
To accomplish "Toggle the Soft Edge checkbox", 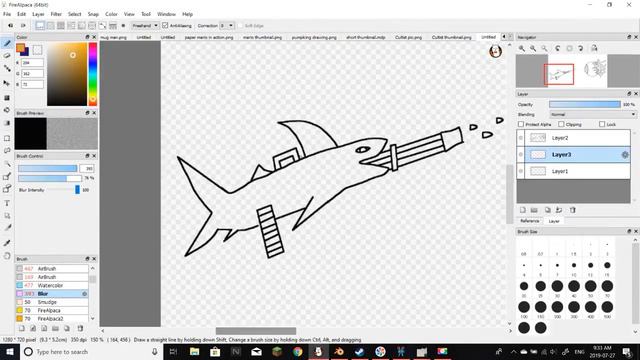I will tap(240, 26).
